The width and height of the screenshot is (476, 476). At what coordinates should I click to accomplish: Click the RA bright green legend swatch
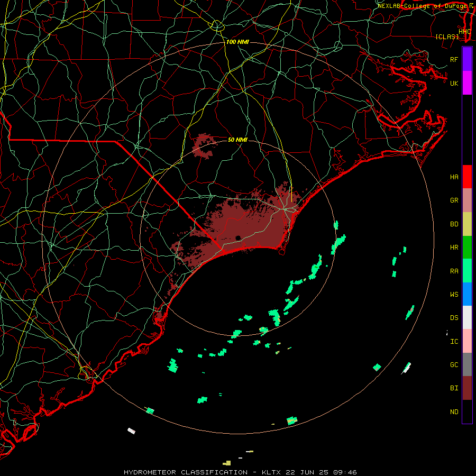point(467,271)
